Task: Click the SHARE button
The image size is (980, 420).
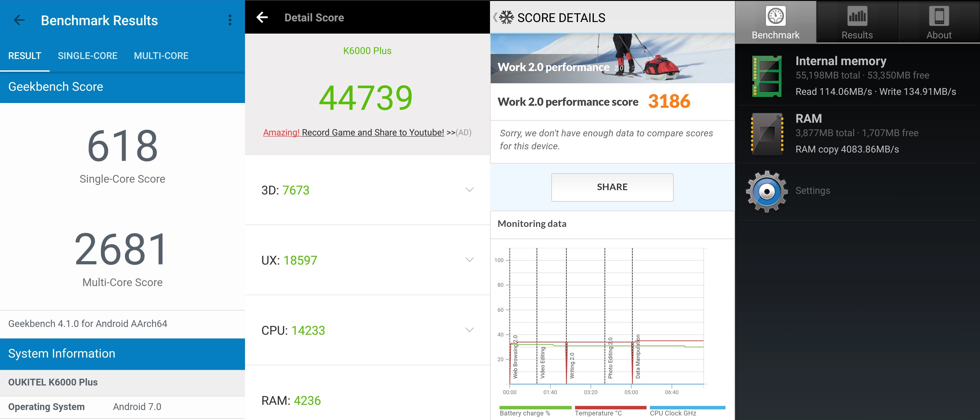Action: 612,187
